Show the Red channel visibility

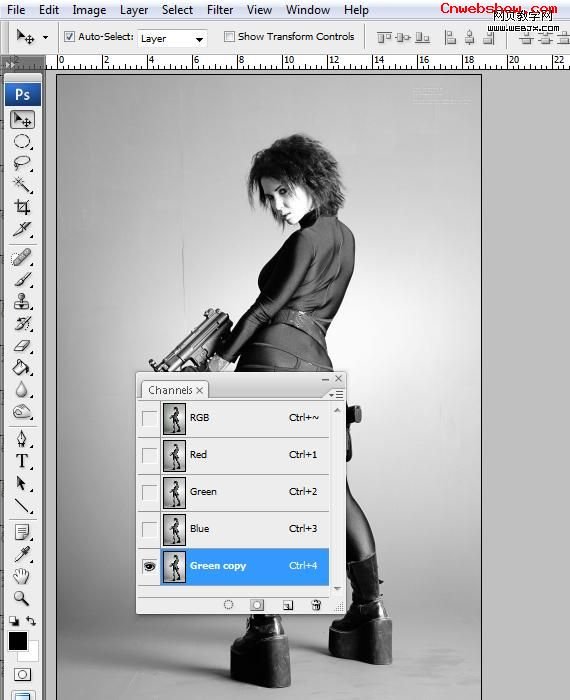click(x=149, y=455)
